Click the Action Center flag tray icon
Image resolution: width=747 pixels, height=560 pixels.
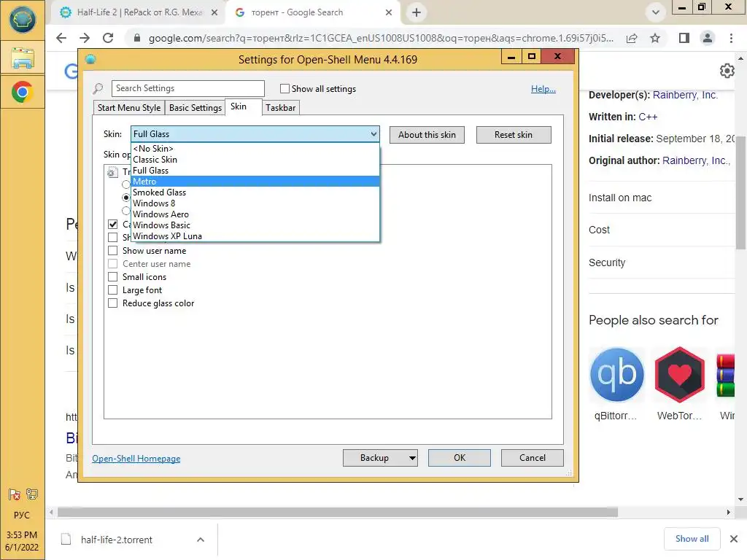click(x=15, y=495)
